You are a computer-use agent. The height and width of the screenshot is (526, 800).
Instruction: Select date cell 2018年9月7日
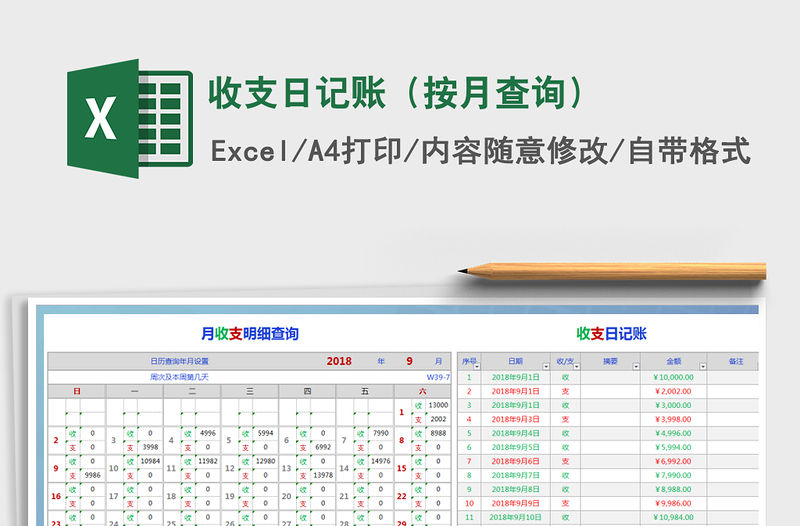[x=515, y=475]
